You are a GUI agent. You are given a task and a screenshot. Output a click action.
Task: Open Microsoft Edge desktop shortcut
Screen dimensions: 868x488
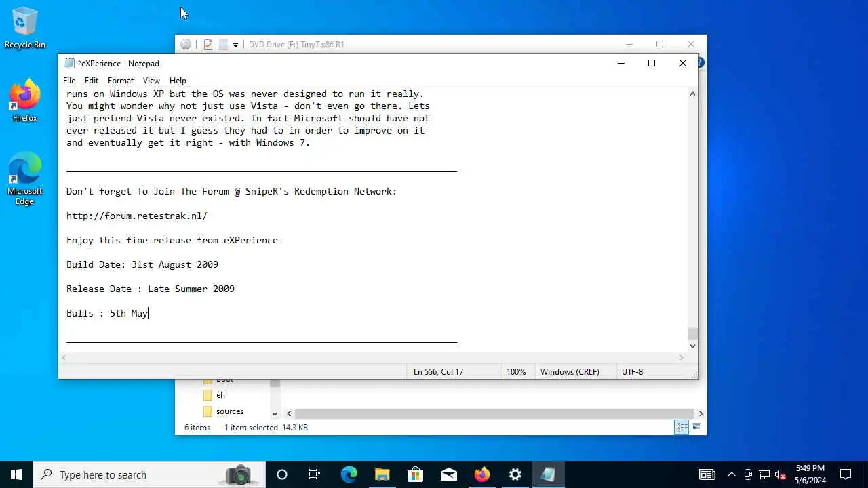(x=25, y=179)
